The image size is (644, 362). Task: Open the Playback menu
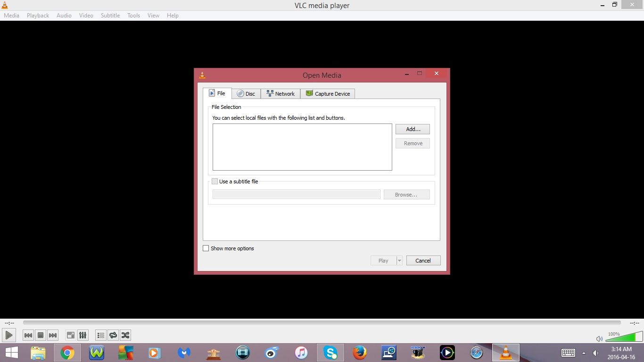pos(37,15)
